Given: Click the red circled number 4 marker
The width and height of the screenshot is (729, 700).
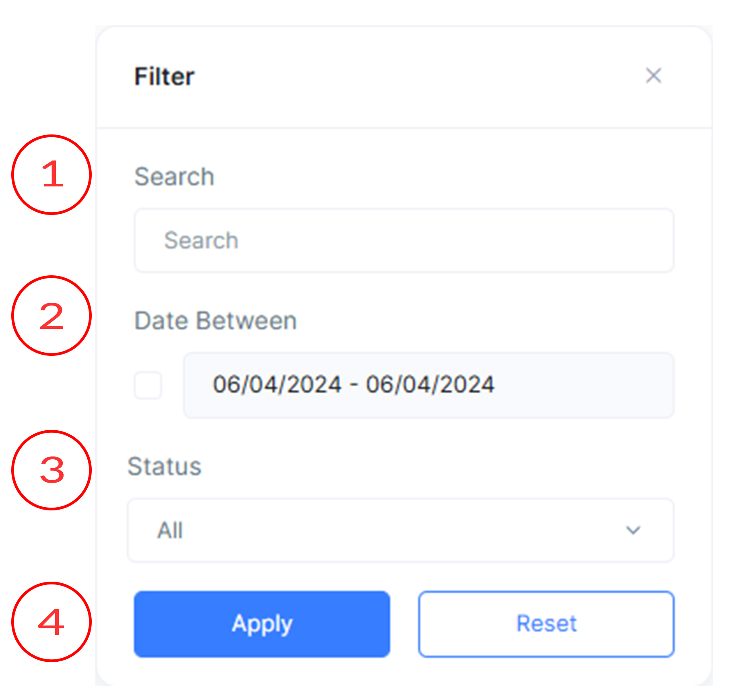Looking at the screenshot, I should (52, 622).
